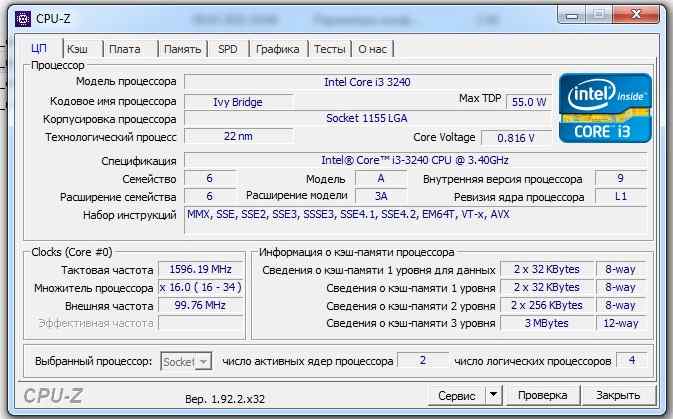Image resolution: width=673 pixels, height=419 pixels.
Task: Click the Ivy Bridge code name value
Action: [238, 102]
